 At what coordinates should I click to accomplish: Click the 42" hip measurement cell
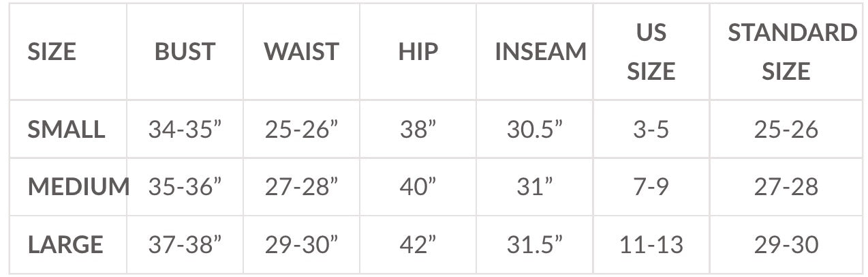(x=418, y=244)
